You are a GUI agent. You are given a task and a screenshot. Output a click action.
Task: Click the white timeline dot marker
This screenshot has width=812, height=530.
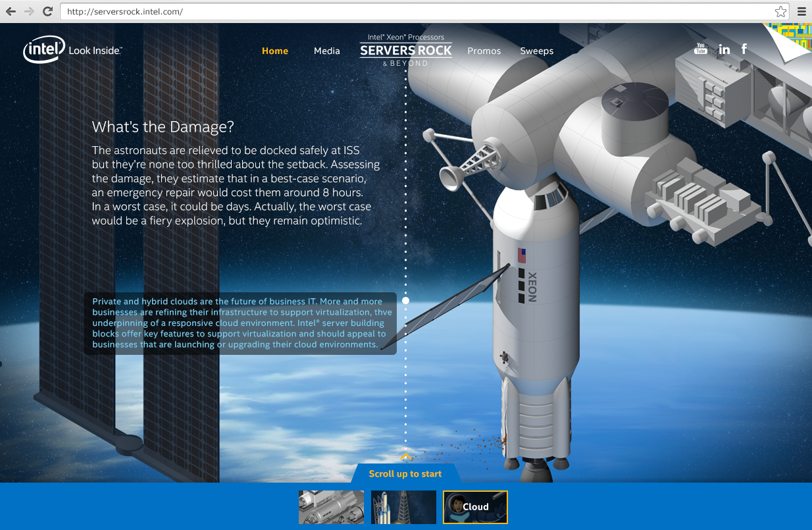(x=406, y=300)
